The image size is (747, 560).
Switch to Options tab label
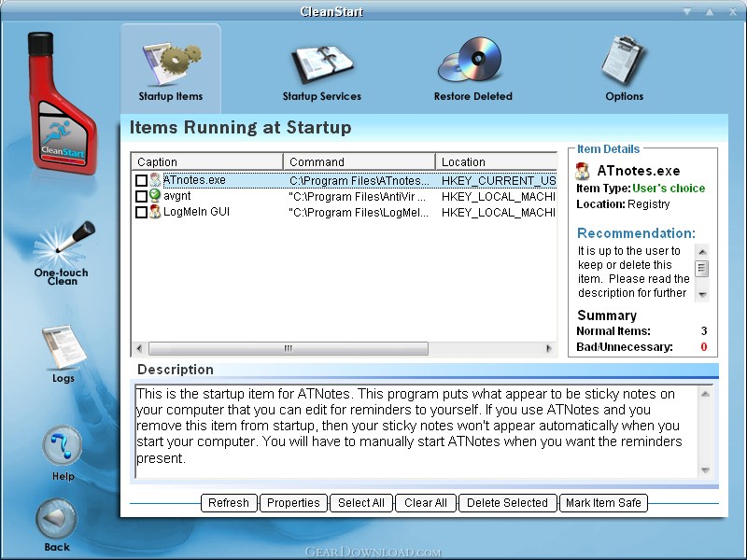(624, 96)
